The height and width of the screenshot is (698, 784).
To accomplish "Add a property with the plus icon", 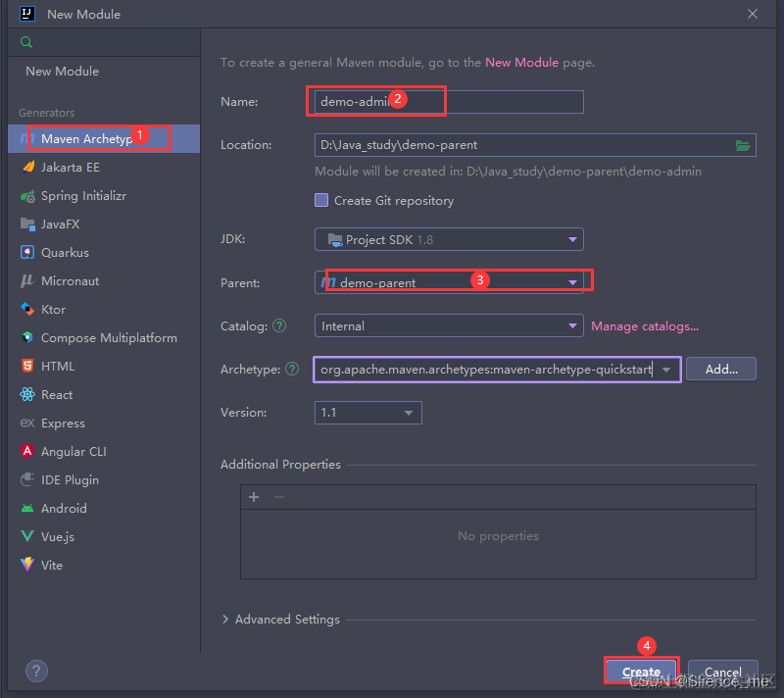I will point(254,497).
